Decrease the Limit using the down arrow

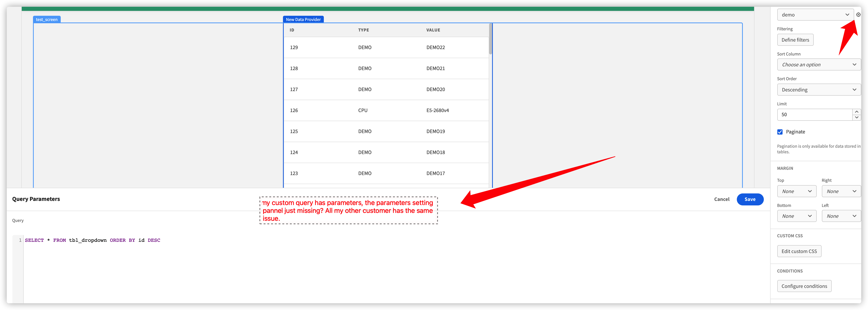[x=857, y=117]
